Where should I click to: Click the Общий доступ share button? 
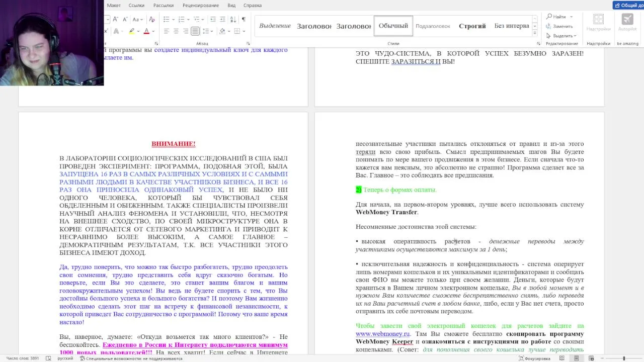pos(628,6)
